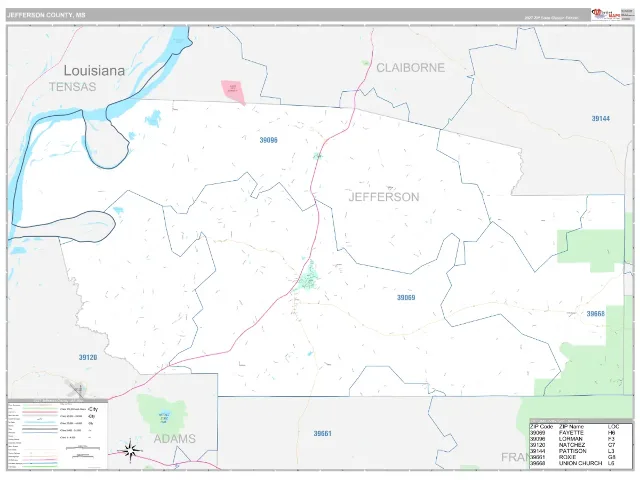
Task: Click the pink shaded area near Claiborne border
Action: 233,92
